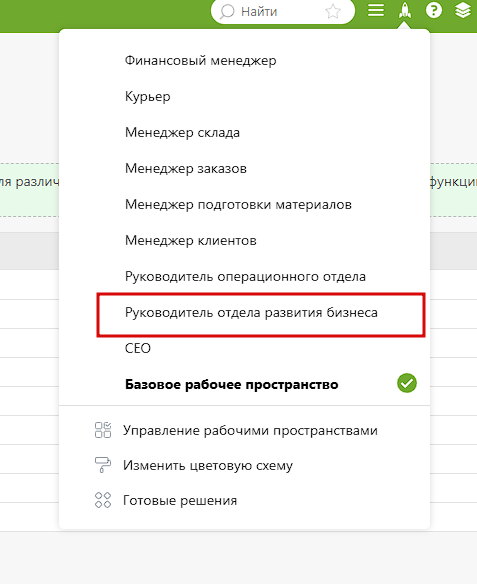Switch to Курьер workspace
477x584 pixels.
click(x=147, y=96)
